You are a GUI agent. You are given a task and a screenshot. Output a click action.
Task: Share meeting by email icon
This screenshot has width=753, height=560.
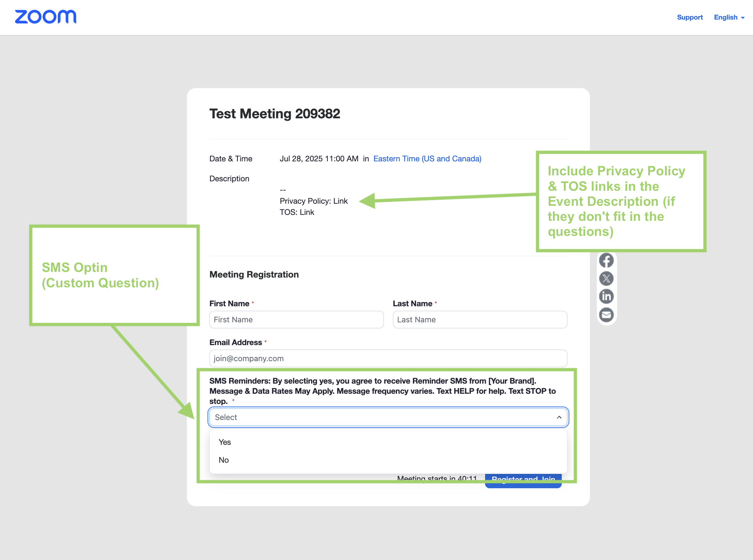pyautogui.click(x=606, y=315)
